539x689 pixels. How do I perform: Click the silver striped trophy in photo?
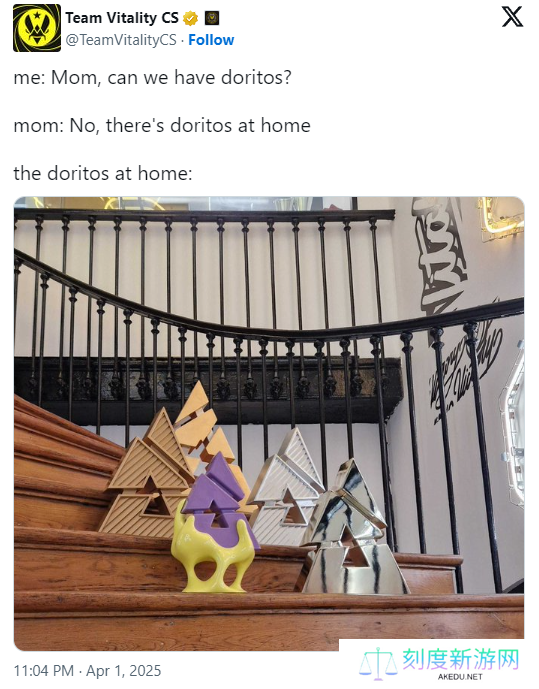pyautogui.click(x=286, y=488)
